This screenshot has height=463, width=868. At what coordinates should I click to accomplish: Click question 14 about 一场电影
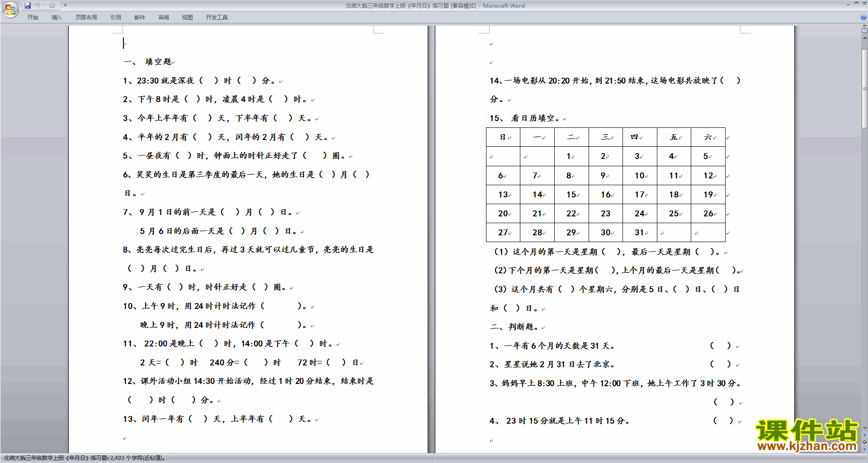(x=615, y=81)
